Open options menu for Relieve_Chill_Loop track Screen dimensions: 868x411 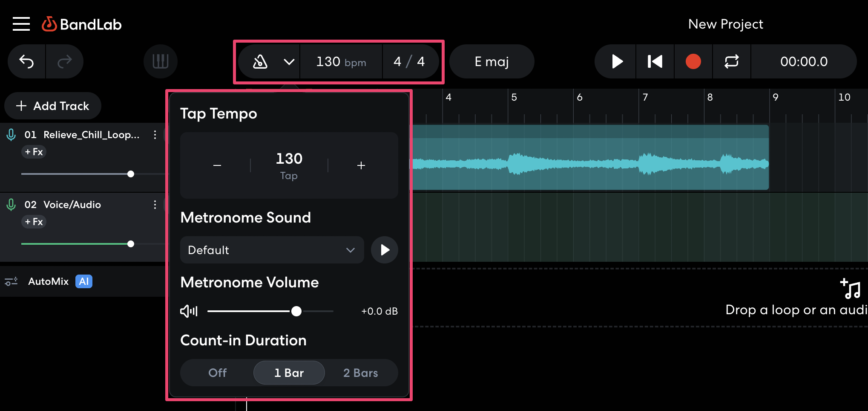[x=155, y=135]
